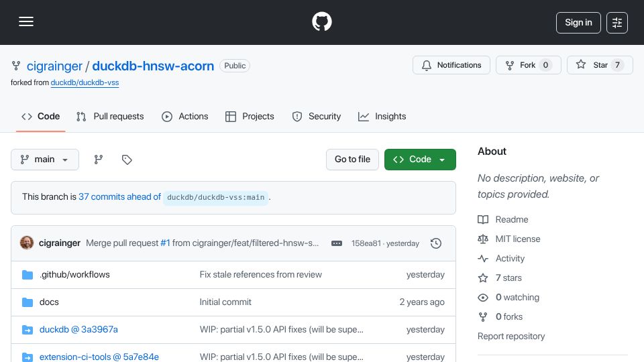This screenshot has height=362, width=644.
Task: Click the Report repository link
Action: [x=511, y=336]
